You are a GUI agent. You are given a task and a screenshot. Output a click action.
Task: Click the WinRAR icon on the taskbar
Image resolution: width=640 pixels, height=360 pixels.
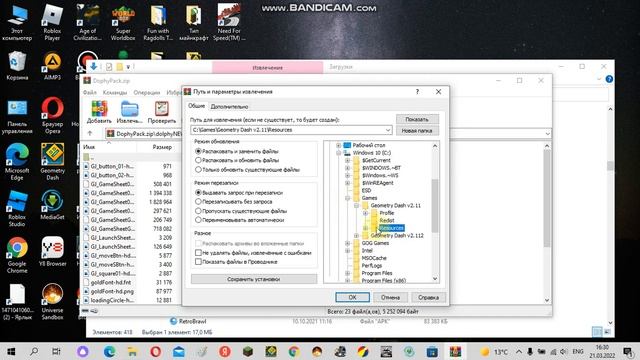[456, 351]
